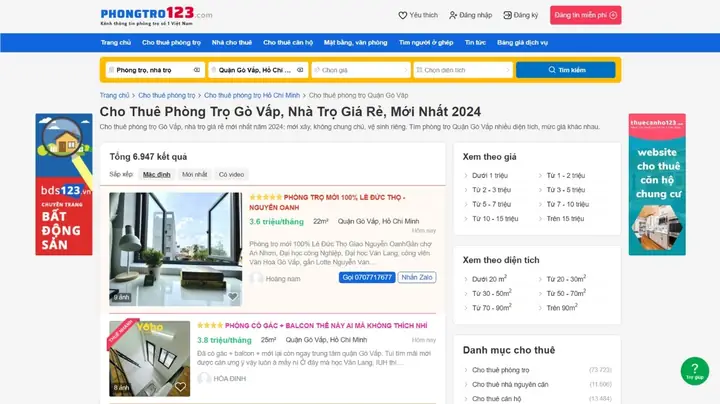Open the green help bubble icon
Image resolution: width=720 pixels, height=404 pixels.
pyautogui.click(x=695, y=371)
